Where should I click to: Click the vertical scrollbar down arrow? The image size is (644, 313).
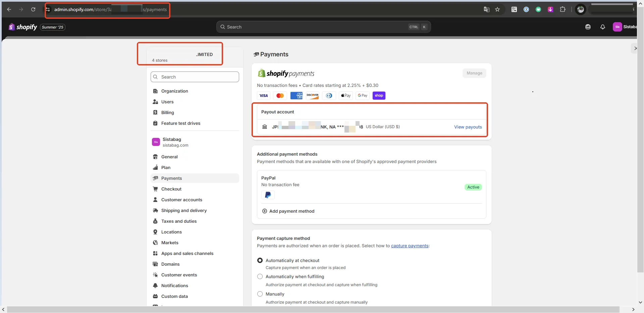[x=640, y=303]
